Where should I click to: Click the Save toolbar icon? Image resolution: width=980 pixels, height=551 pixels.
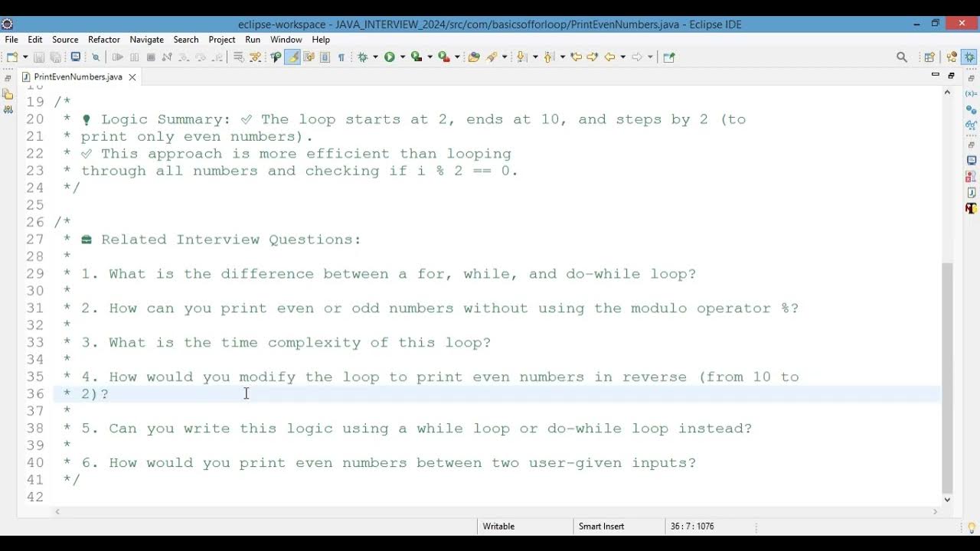[x=38, y=57]
